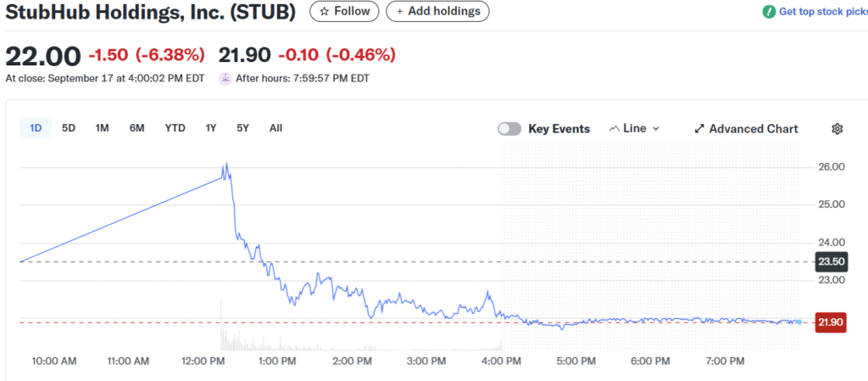Open the Advanced Chart view
Image resolution: width=868 pixels, height=381 pixels.
[x=746, y=128]
